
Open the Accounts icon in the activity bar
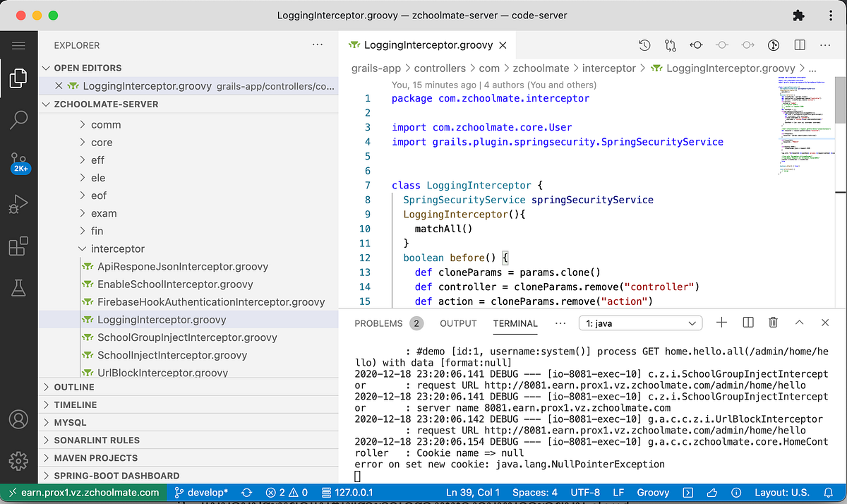18,419
